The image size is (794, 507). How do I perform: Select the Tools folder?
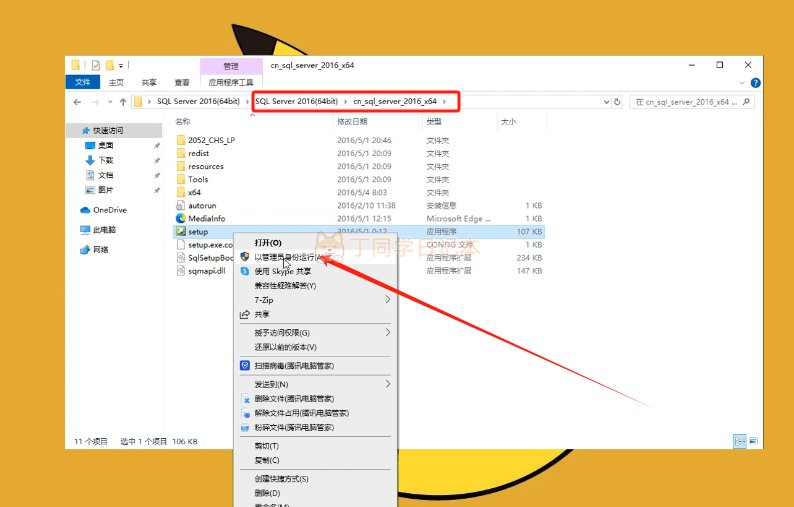point(198,179)
